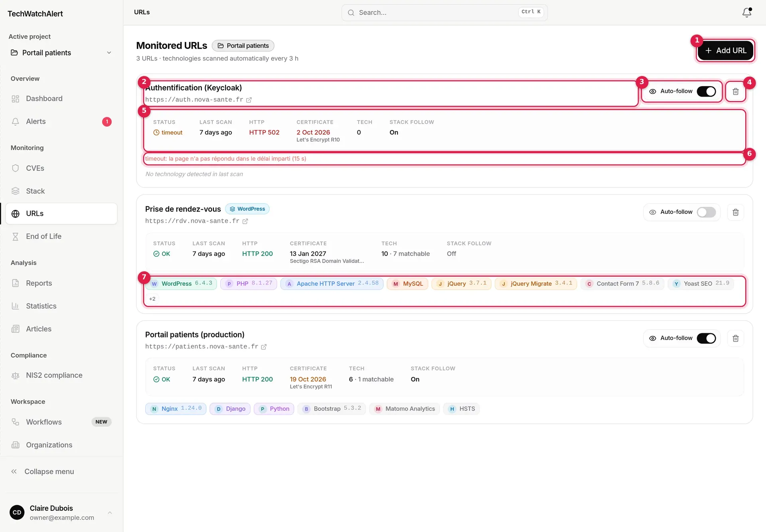Click the 19 Oct 2026 certificate date
The image size is (766, 532).
(308, 379)
